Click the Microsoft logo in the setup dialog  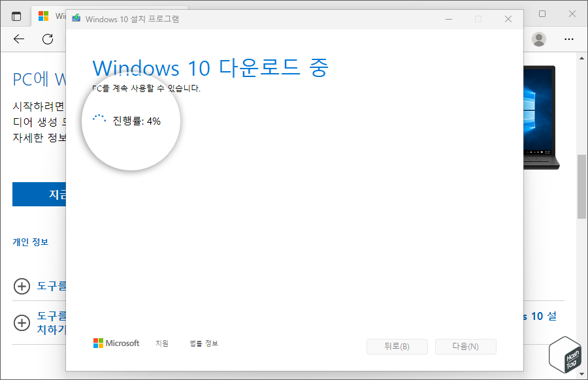click(116, 343)
